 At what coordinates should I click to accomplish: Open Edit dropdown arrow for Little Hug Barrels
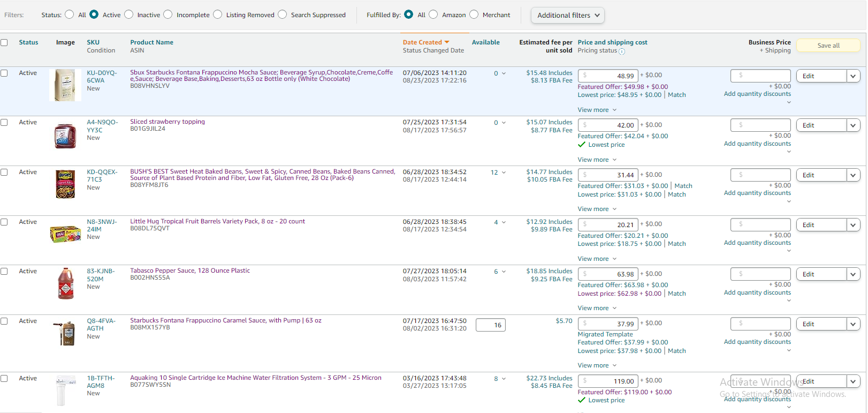pyautogui.click(x=853, y=225)
